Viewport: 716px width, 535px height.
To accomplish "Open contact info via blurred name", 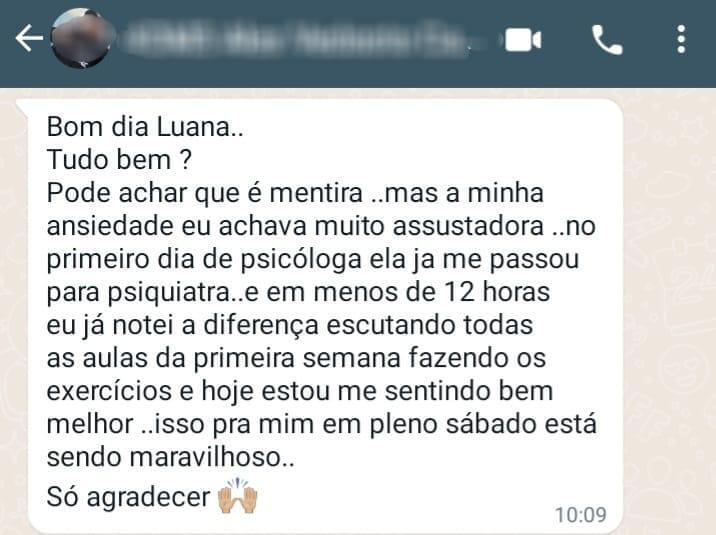I will click(297, 39).
